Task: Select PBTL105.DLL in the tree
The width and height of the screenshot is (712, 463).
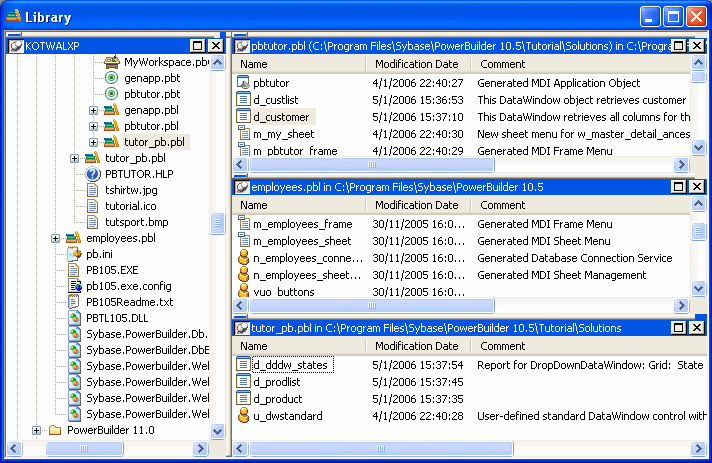Action: [x=117, y=318]
